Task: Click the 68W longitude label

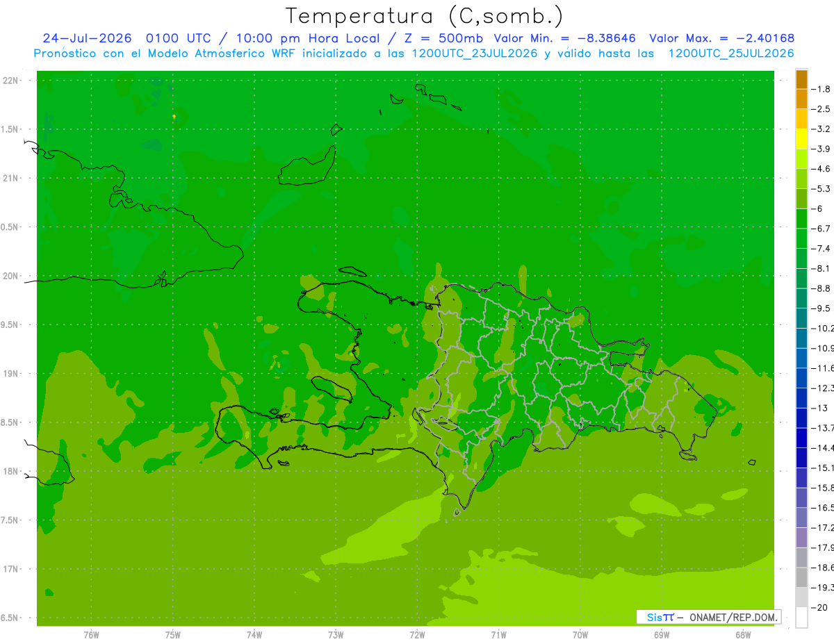Action: tap(743, 635)
